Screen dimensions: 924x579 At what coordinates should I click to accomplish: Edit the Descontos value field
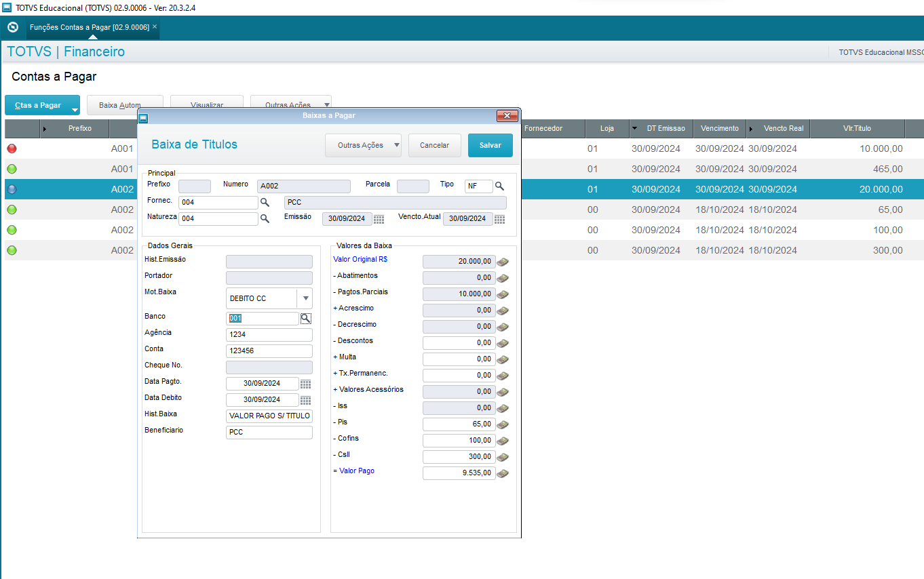point(459,343)
